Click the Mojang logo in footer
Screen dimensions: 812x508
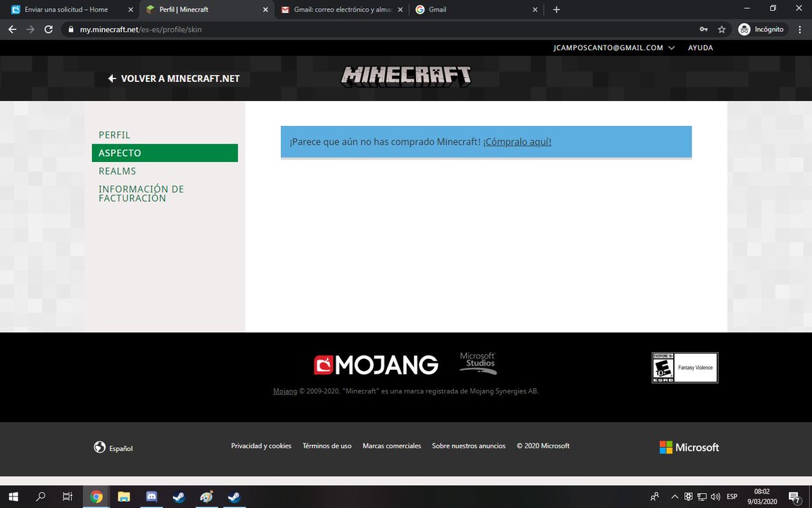(x=376, y=365)
